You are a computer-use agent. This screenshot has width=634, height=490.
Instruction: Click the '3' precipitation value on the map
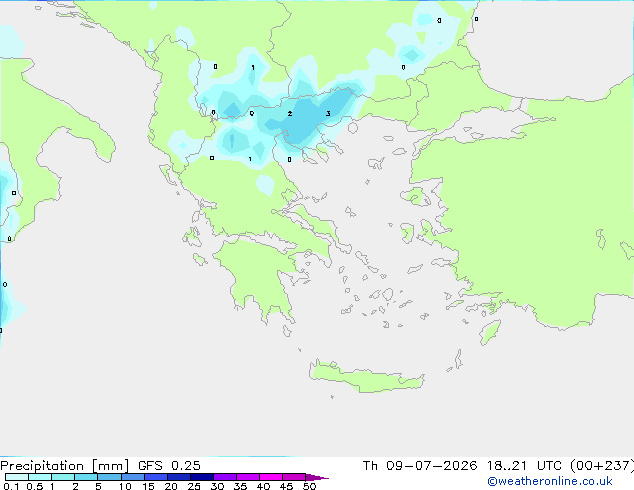(x=328, y=114)
